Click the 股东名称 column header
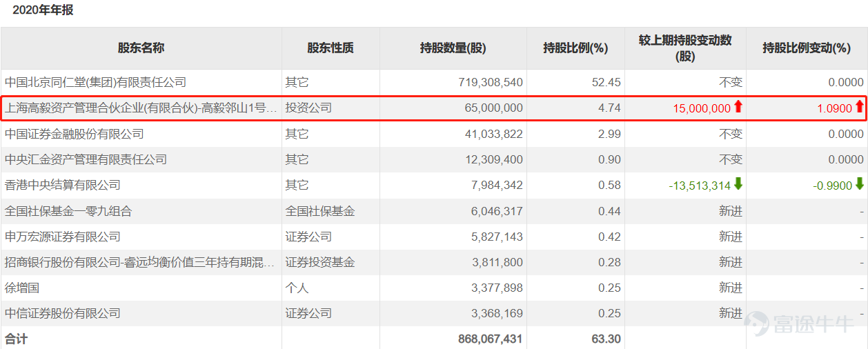 tap(141, 48)
